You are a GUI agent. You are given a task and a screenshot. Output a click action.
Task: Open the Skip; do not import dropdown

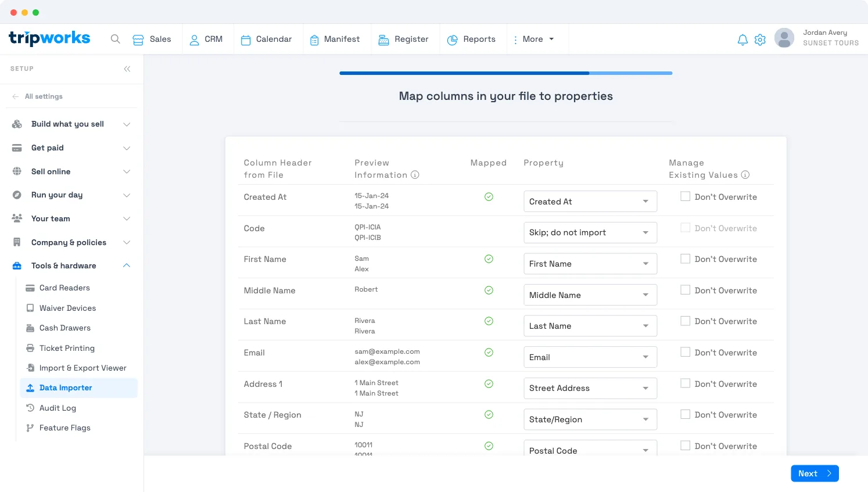(590, 232)
